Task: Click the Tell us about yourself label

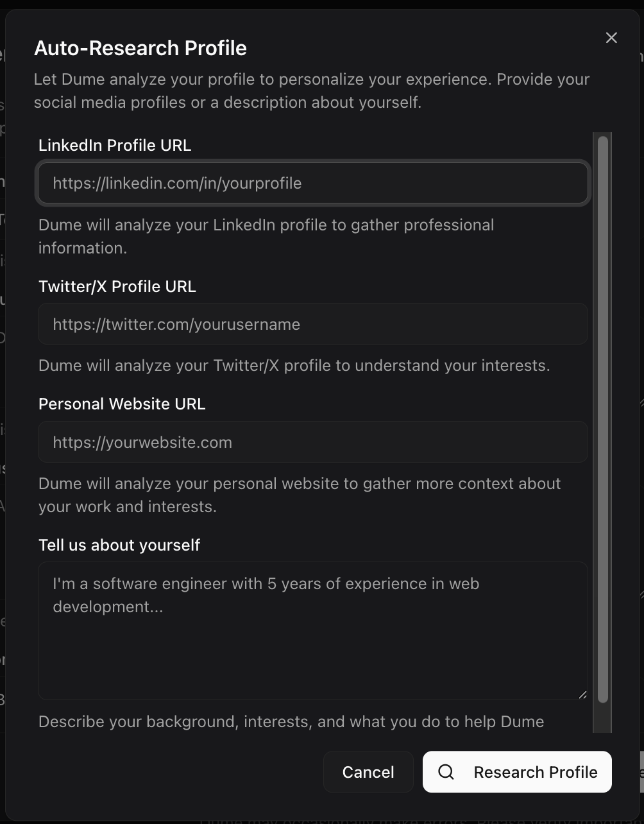Action: click(x=119, y=545)
